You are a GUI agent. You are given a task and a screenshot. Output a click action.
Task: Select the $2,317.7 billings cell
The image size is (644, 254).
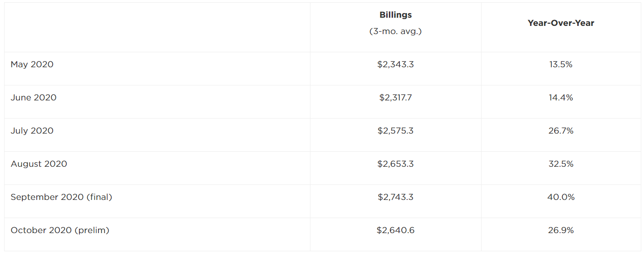(395, 98)
